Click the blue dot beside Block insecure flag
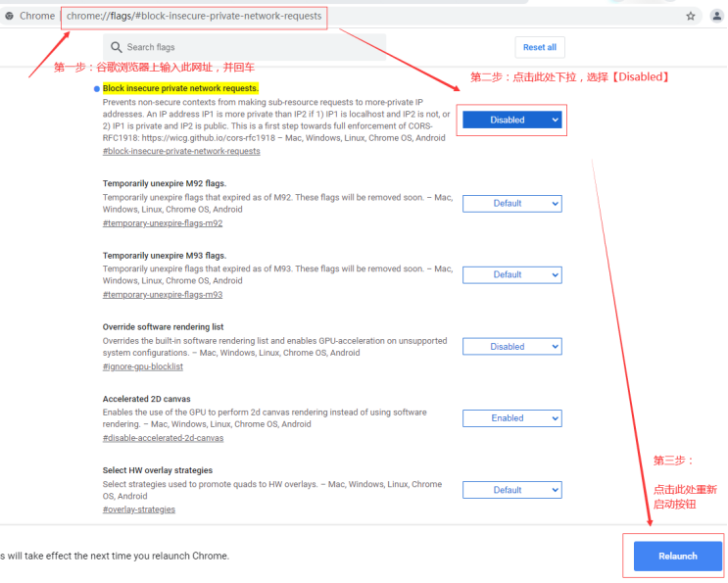Image resolution: width=728 pixels, height=583 pixels. (x=96, y=89)
